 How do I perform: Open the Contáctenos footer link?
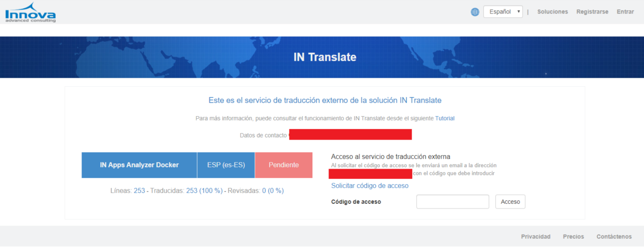[614, 237]
